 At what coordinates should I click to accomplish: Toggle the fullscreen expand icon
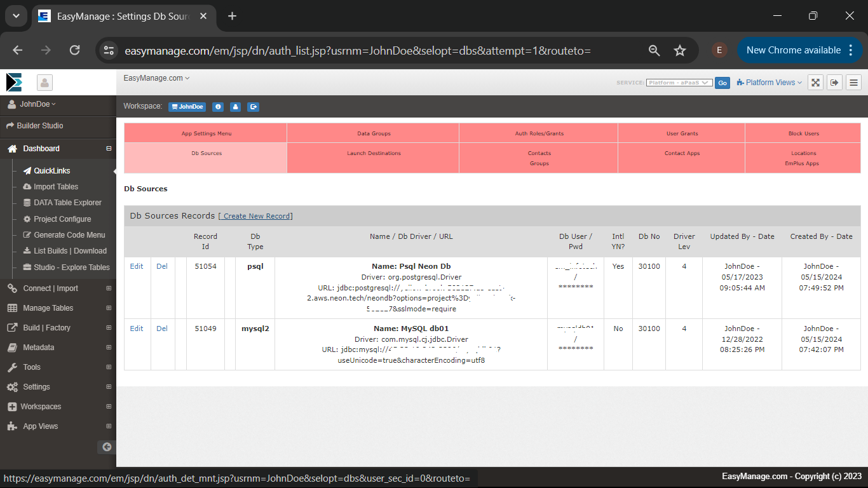pos(816,83)
